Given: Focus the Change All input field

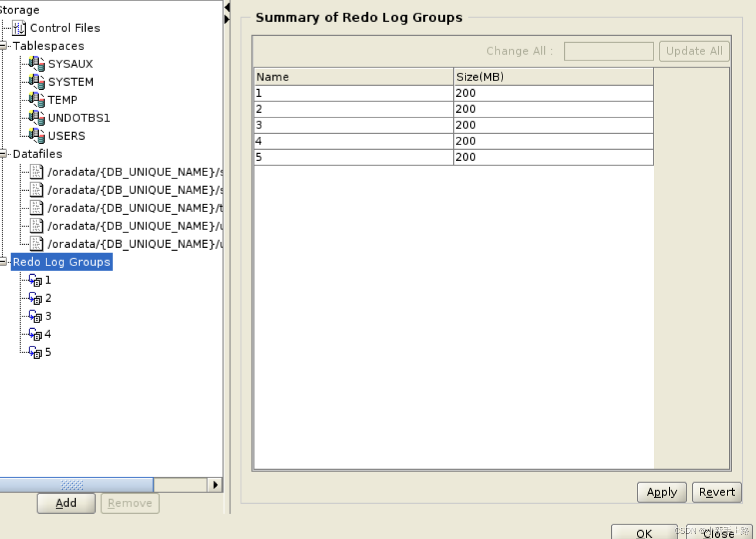Looking at the screenshot, I should click(609, 51).
